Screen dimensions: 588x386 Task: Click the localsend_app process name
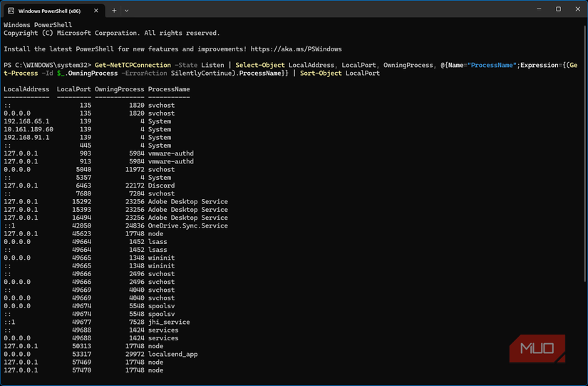click(x=173, y=354)
